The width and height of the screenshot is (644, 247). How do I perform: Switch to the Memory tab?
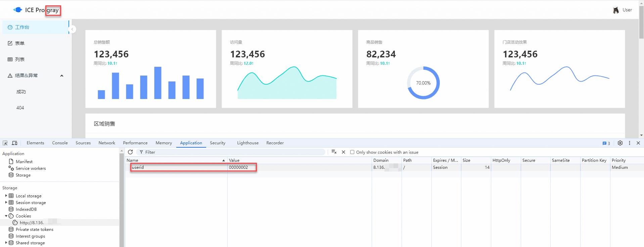pos(164,143)
